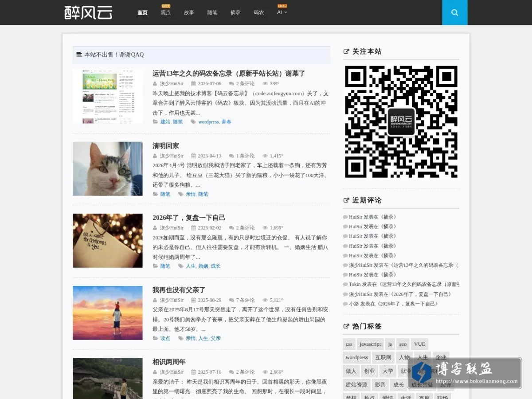Click the 醉风云 site logo
This screenshot has height=399, width=532.
(x=88, y=12)
